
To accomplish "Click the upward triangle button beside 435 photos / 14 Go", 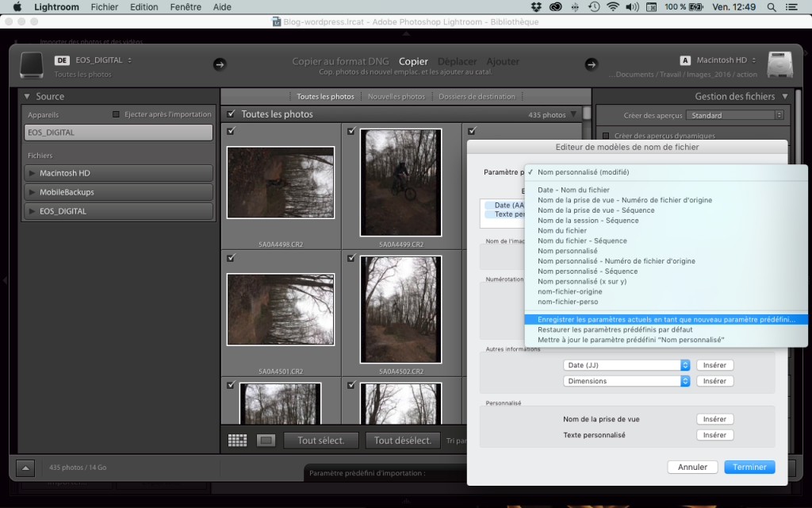I will pyautogui.click(x=25, y=468).
